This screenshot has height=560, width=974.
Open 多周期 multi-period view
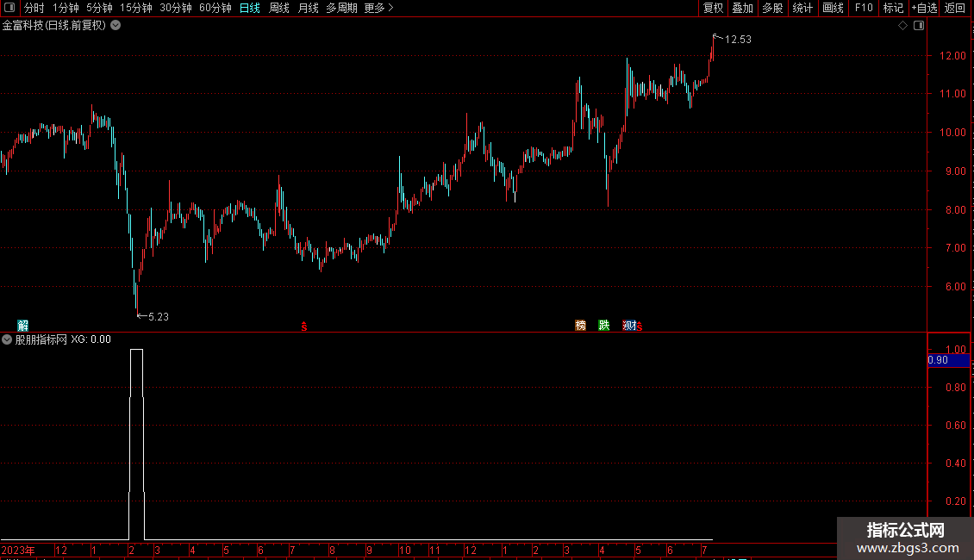tap(341, 8)
